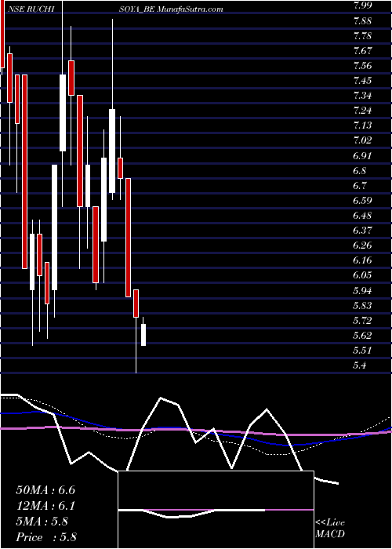The width and height of the screenshot is (392, 549).
Task: Click the 6.37 price axis label
Action: pos(363,230)
